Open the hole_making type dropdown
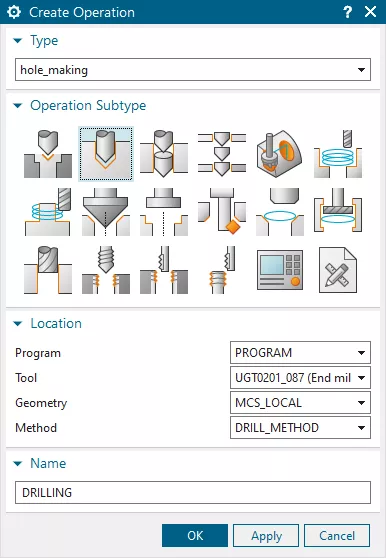The width and height of the screenshot is (386, 558). (x=193, y=70)
